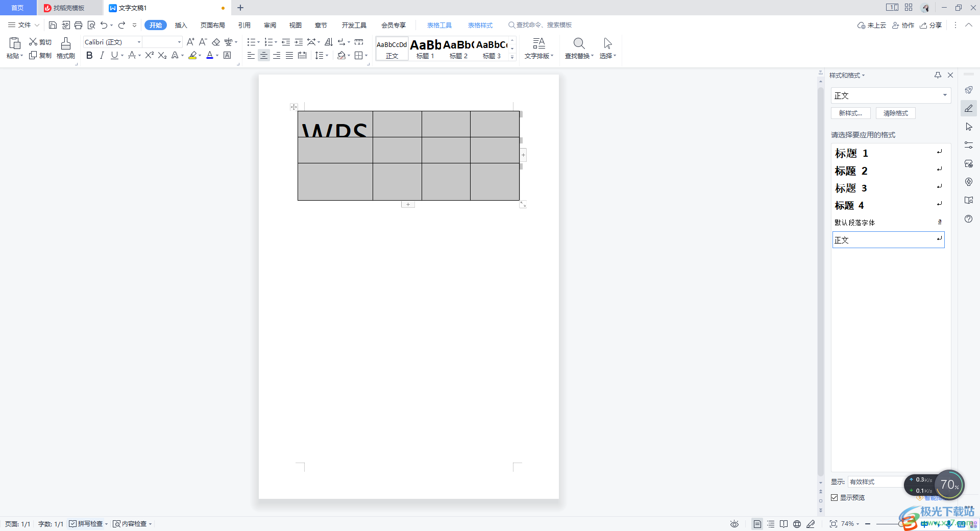This screenshot has height=531, width=980.
Task: Apply subscript formatting
Action: coord(162,55)
